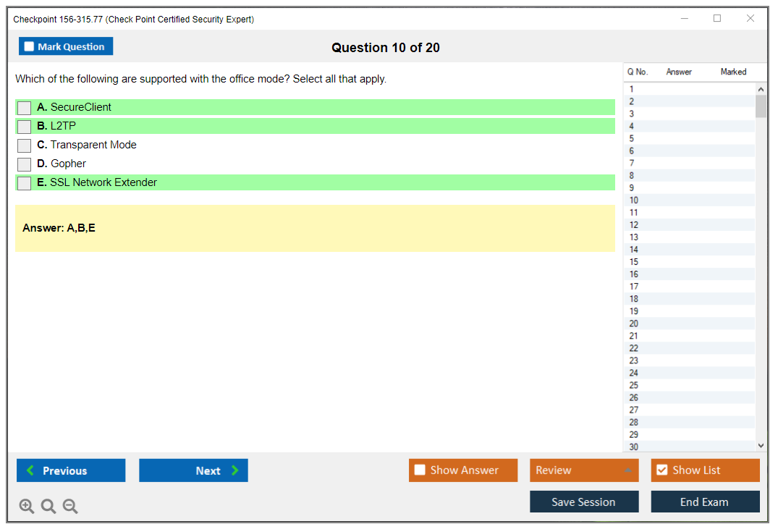This screenshot has width=778, height=532.
Task: Click the zoom out magnifier icon
Action: coord(70,507)
